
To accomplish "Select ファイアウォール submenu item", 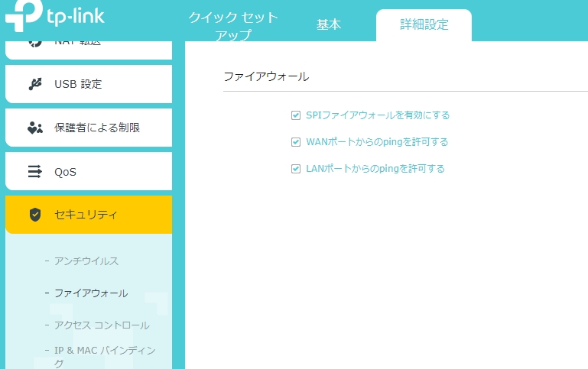I will tap(91, 293).
